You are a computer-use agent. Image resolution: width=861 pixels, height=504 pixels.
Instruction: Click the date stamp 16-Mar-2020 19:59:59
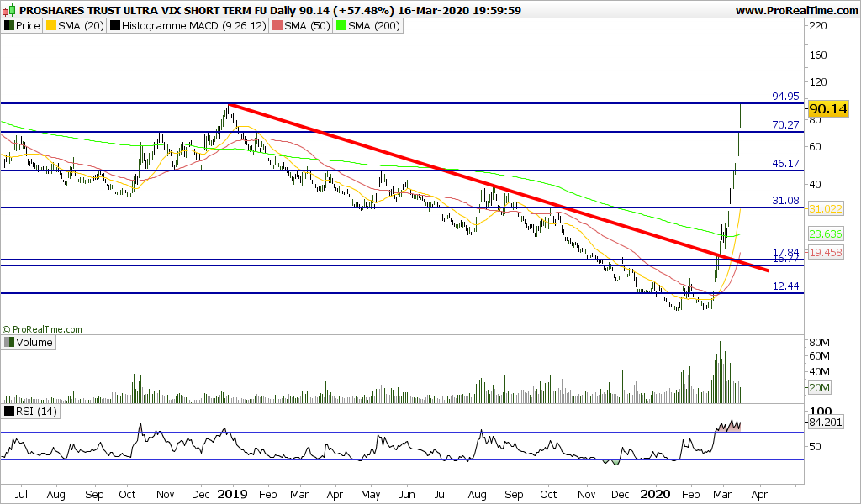coord(460,10)
